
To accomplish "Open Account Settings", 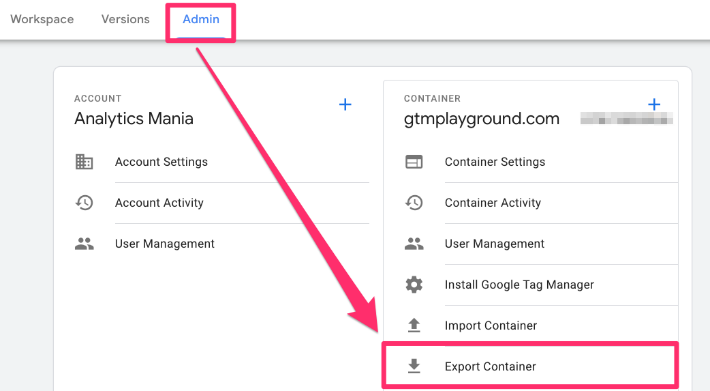I will pos(161,162).
